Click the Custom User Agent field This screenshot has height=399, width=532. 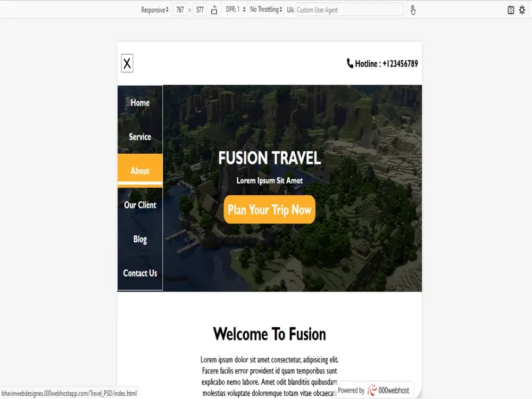[349, 10]
